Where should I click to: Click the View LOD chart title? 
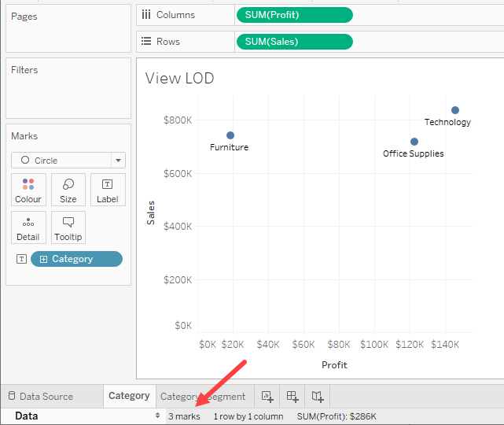pyautogui.click(x=180, y=78)
